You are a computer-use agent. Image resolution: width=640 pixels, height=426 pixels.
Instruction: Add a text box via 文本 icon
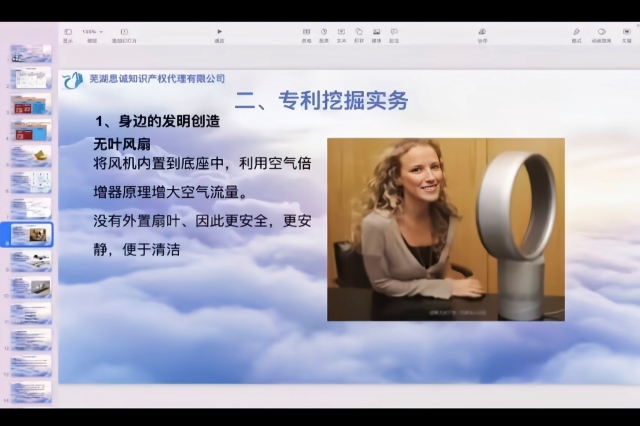click(x=342, y=34)
